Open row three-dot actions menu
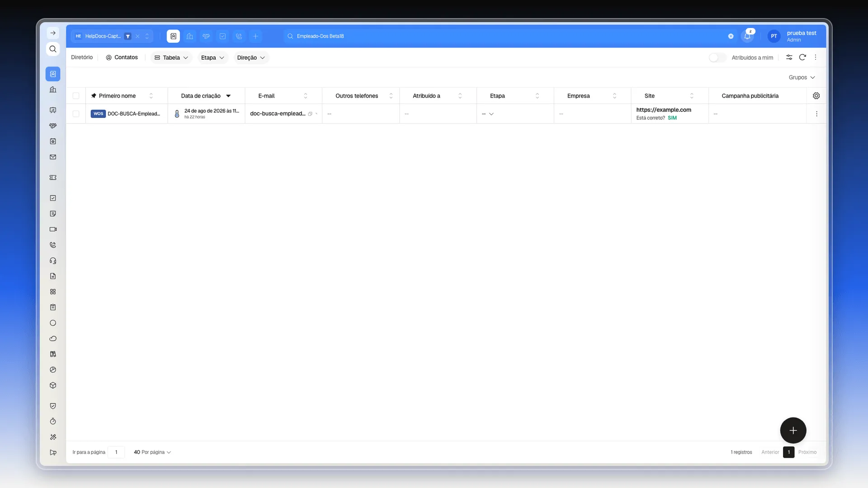This screenshot has height=488, width=868. (816, 114)
